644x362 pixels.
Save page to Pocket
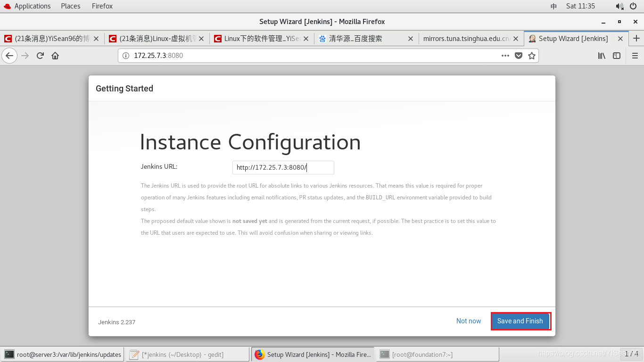pyautogui.click(x=519, y=56)
